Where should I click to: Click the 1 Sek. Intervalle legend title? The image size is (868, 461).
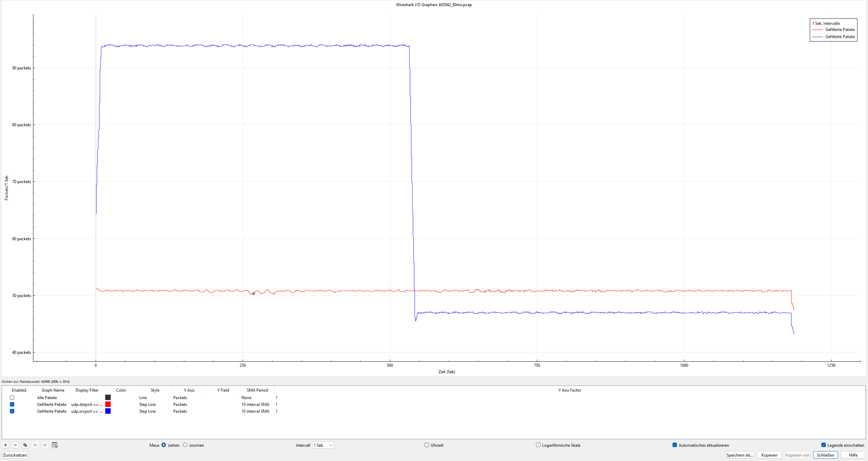(x=826, y=23)
